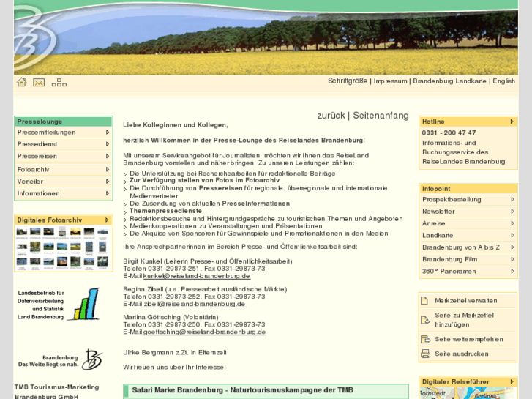Click the printer icon for Seite ausdrucken
Viewport: 532px width, 399px height.
coord(425,354)
